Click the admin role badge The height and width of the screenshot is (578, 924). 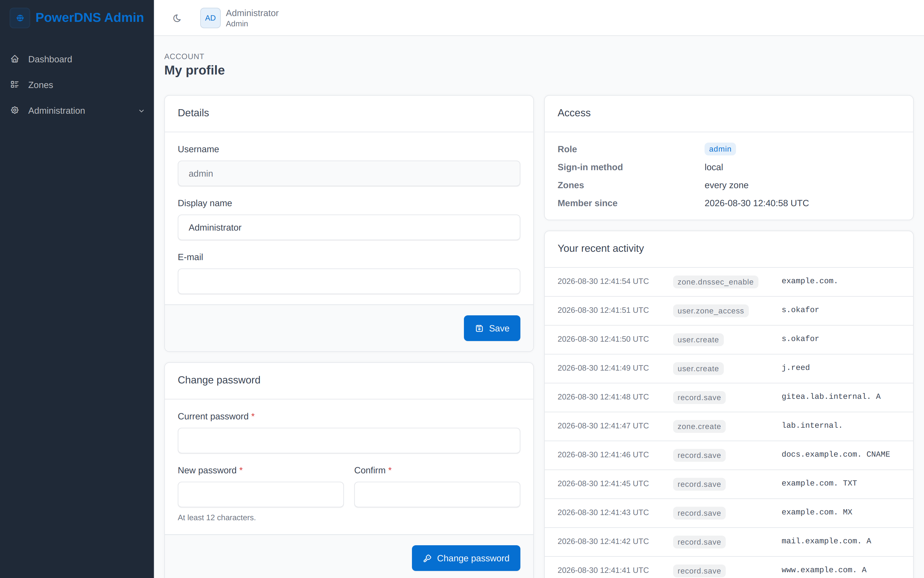720,149
